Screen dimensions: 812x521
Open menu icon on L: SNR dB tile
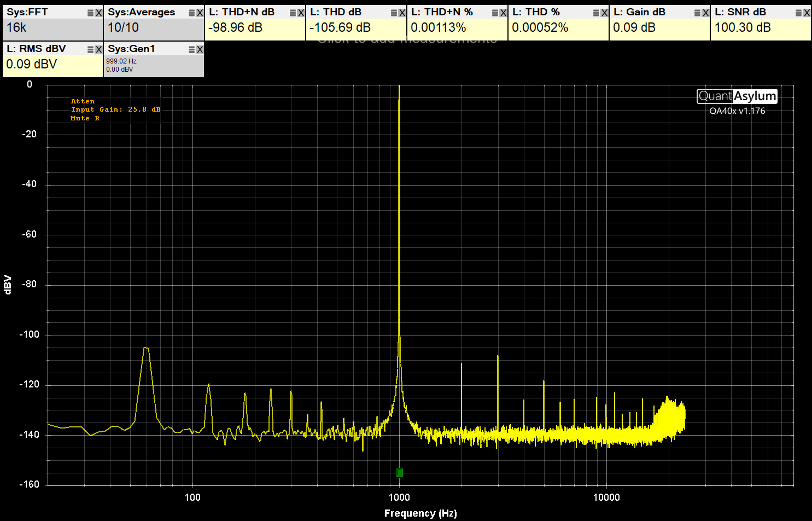point(799,13)
